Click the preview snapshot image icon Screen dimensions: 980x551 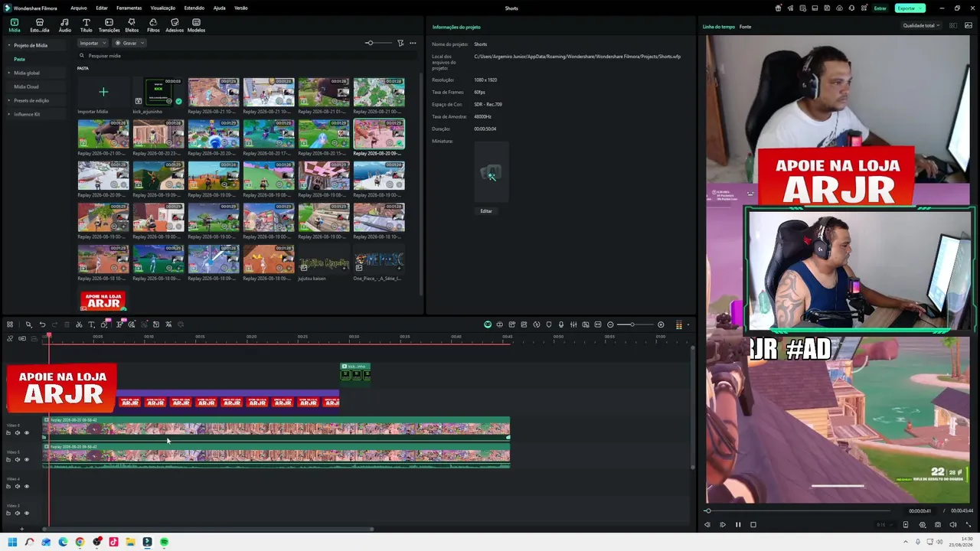coord(968,26)
